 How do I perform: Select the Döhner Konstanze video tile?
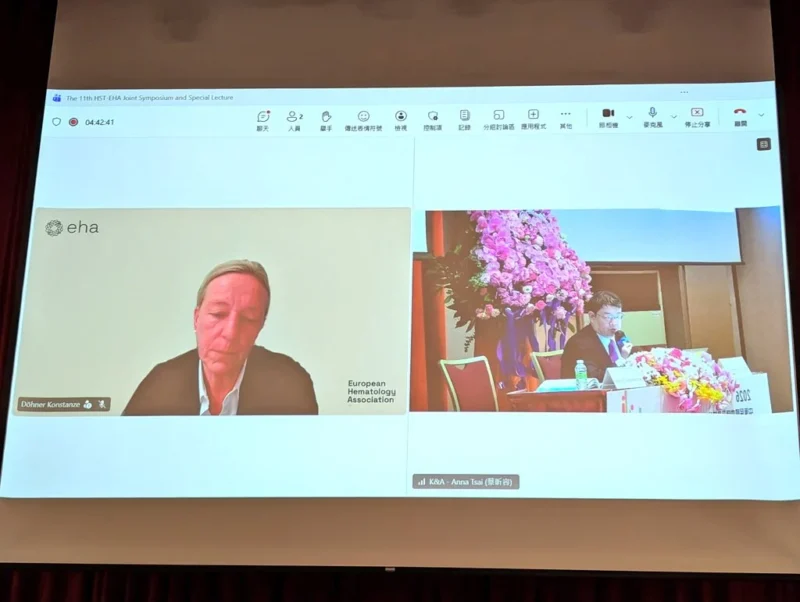pos(212,311)
